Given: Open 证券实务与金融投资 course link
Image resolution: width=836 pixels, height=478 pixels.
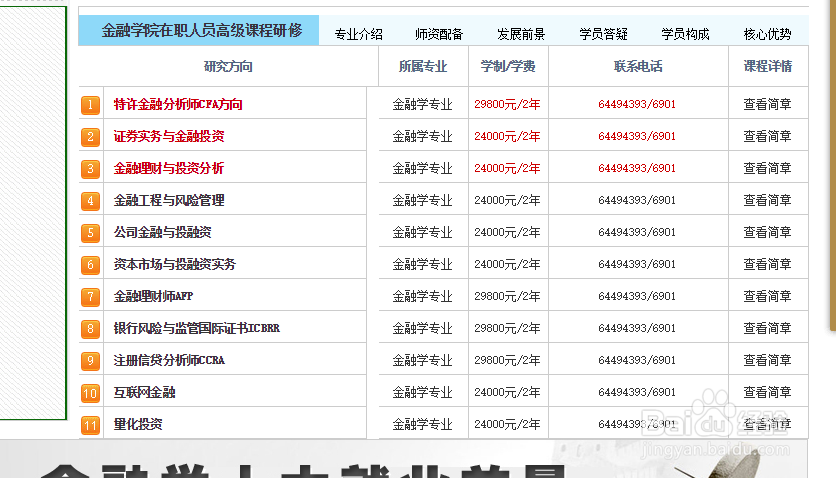Looking at the screenshot, I should [x=169, y=136].
